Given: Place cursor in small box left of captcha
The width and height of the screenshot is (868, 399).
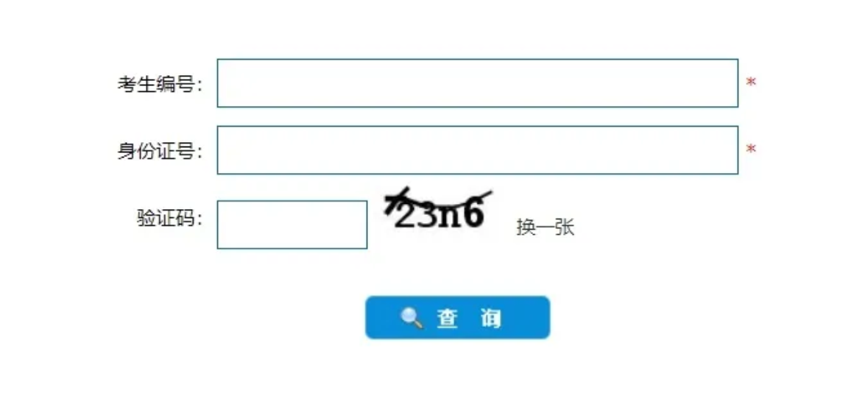Looking at the screenshot, I should tap(292, 225).
